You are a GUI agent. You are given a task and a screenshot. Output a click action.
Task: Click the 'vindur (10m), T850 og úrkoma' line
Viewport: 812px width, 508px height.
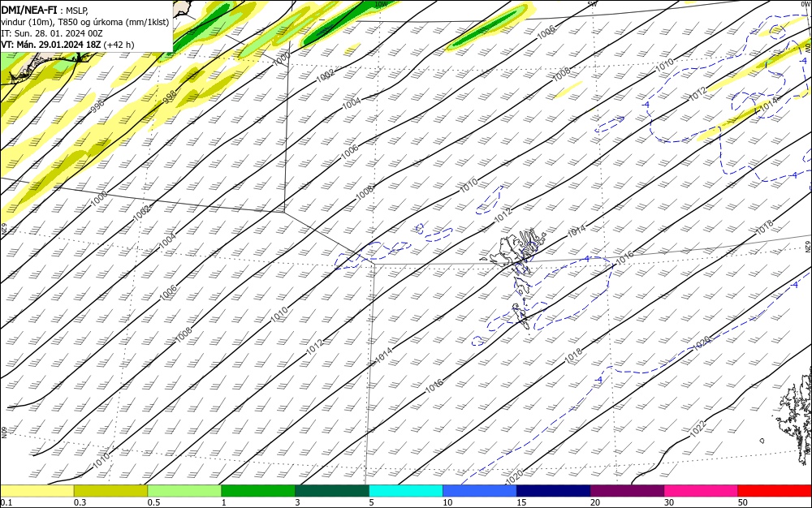84,22
